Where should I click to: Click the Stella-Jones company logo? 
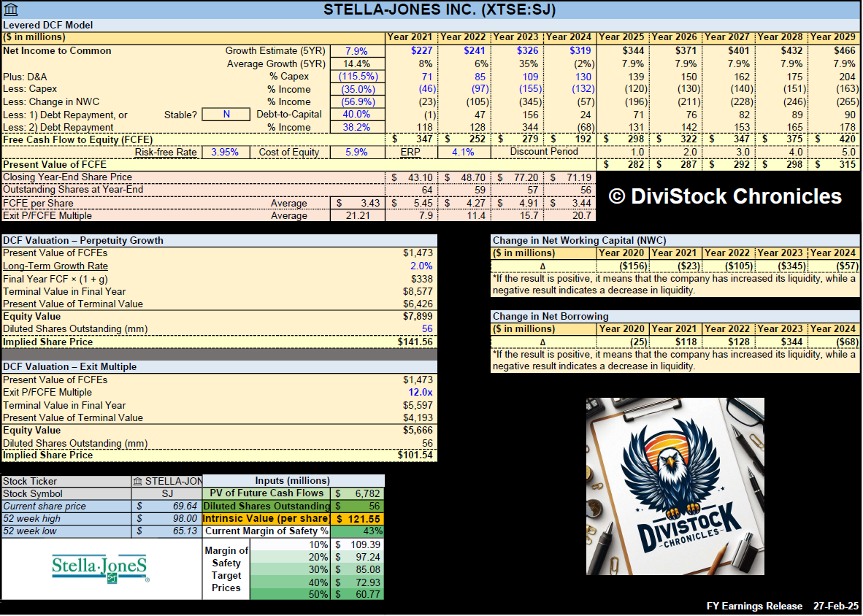click(x=100, y=568)
